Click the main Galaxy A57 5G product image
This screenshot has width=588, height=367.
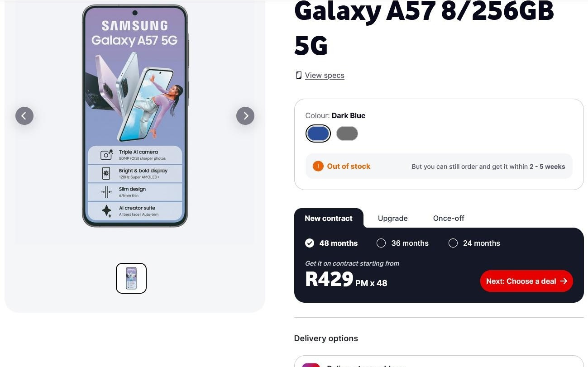(134, 115)
